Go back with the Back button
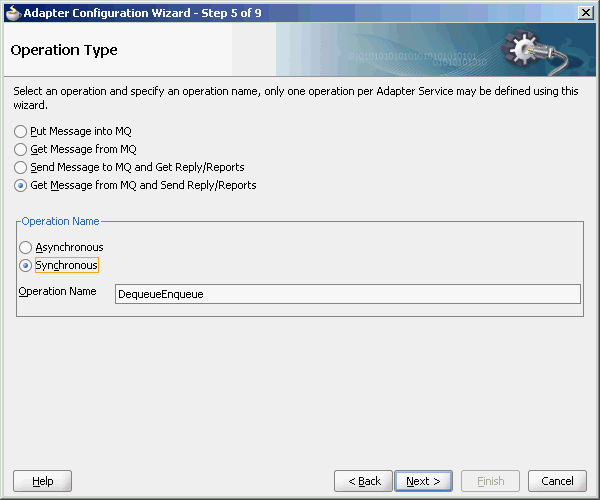 [x=364, y=481]
